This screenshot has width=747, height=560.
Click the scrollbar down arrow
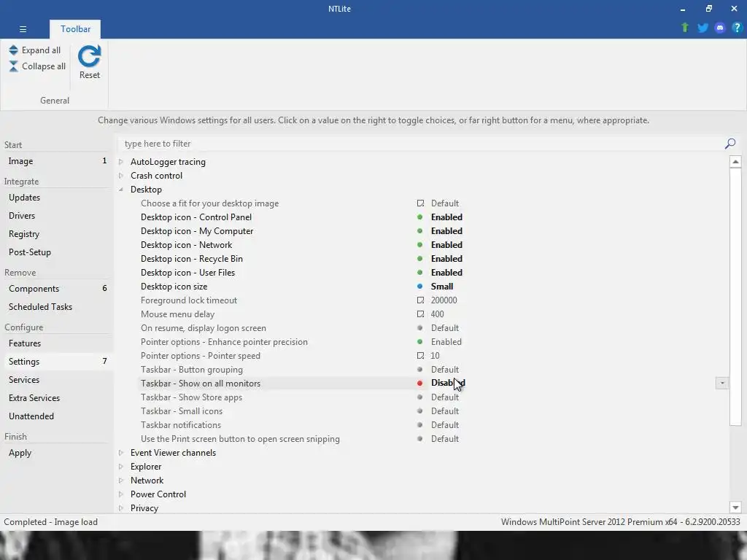(735, 507)
